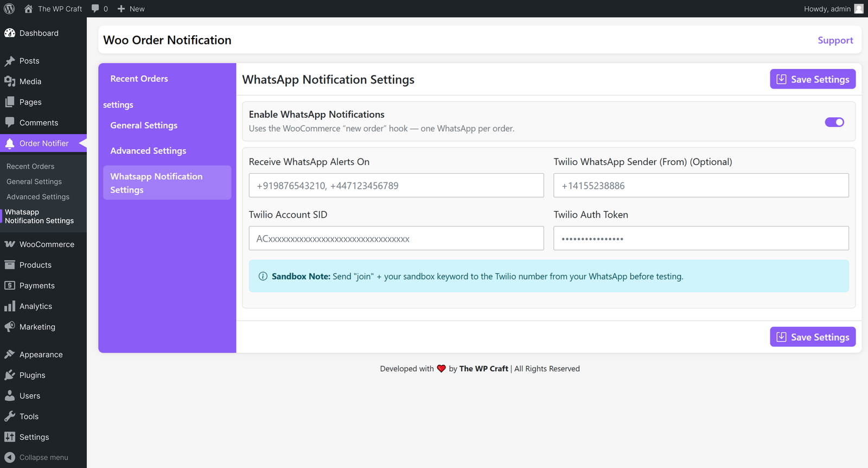868x468 pixels.
Task: Click the settings label in purple panel
Action: (118, 105)
